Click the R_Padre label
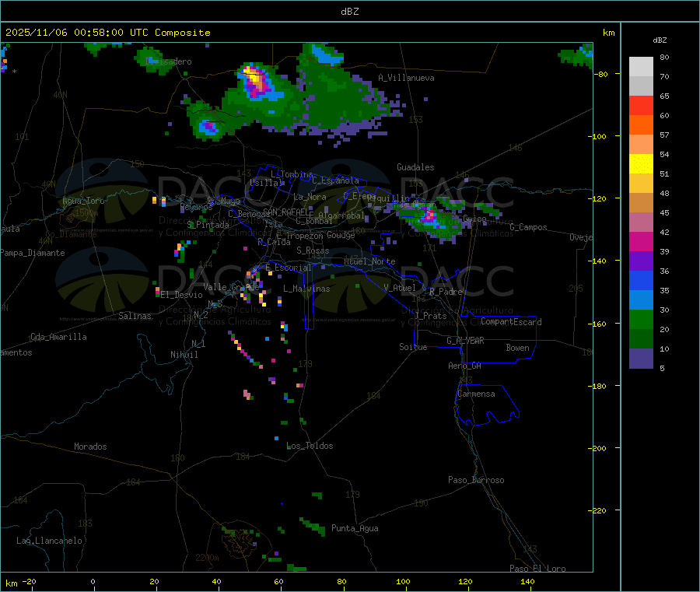The width and height of the screenshot is (700, 592). coord(446,292)
